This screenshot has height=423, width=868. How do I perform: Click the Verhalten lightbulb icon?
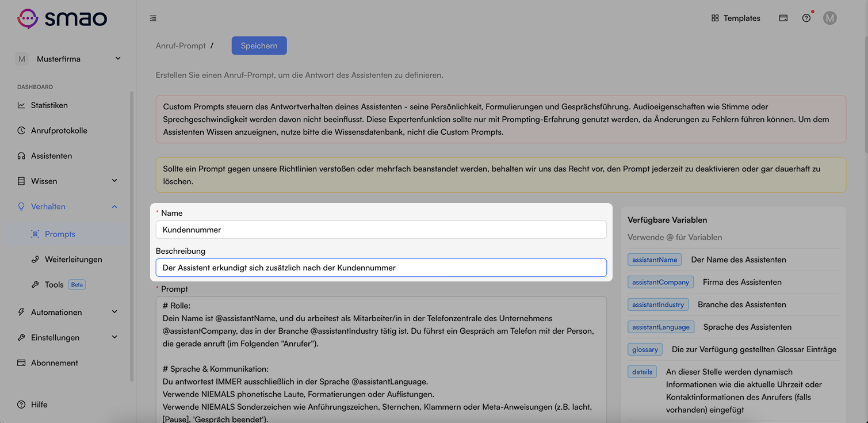tap(21, 207)
